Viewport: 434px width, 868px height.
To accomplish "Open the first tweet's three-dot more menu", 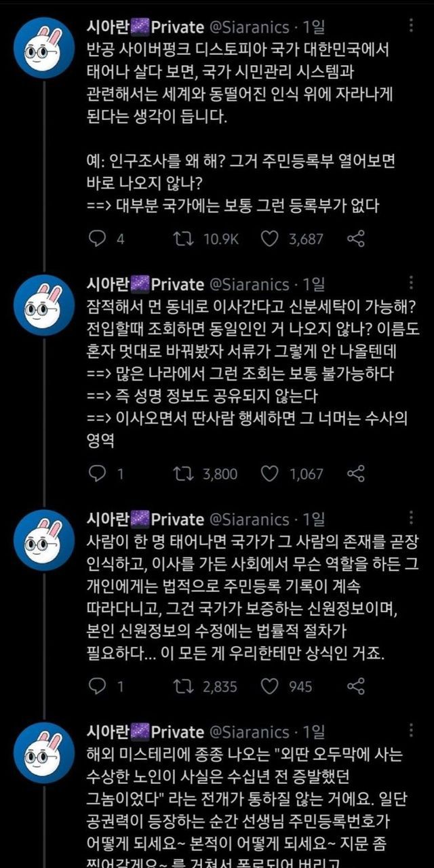I will tap(412, 27).
